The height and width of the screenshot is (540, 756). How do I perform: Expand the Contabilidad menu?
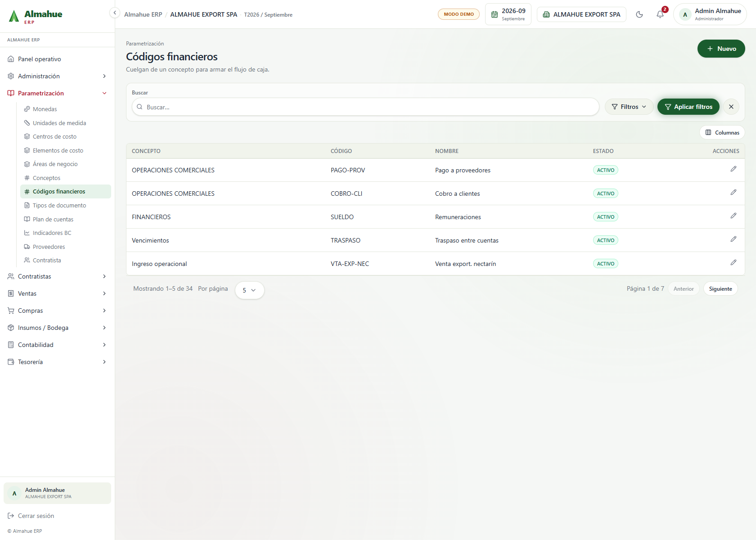coord(57,345)
